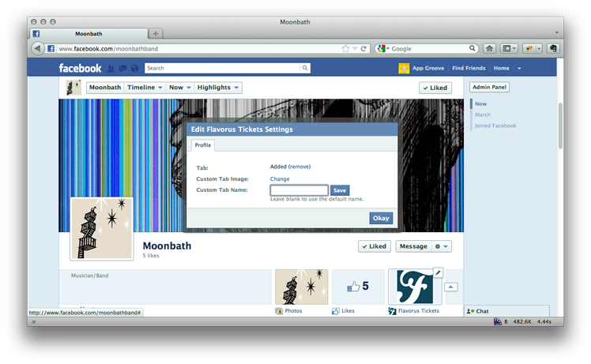Click the magnifier in Google search box
The image size is (591, 364).
(x=472, y=48)
